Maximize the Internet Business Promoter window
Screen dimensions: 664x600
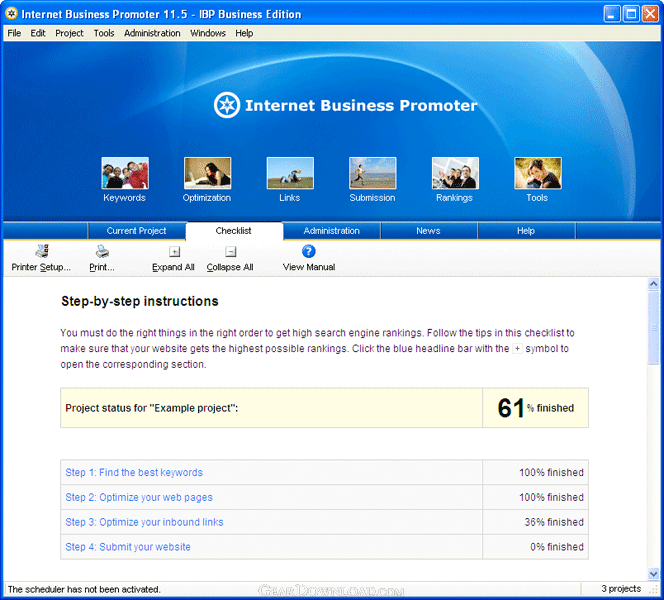[631, 14]
